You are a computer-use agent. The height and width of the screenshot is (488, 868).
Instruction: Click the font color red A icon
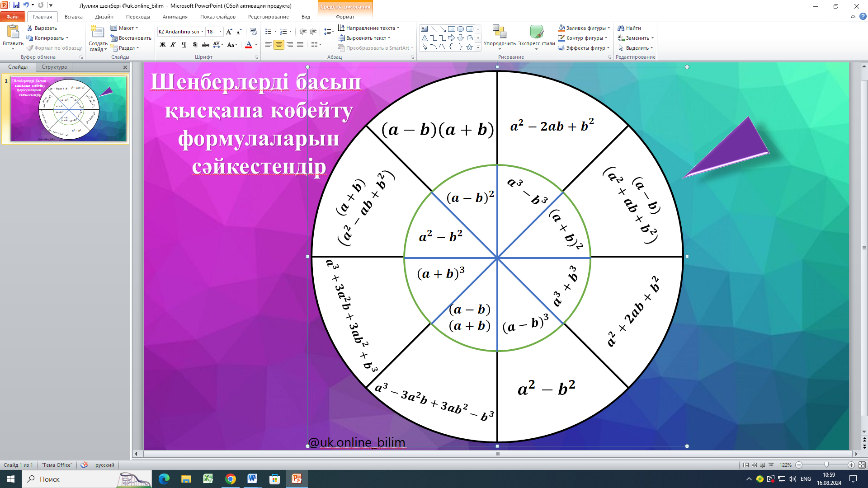(x=248, y=45)
